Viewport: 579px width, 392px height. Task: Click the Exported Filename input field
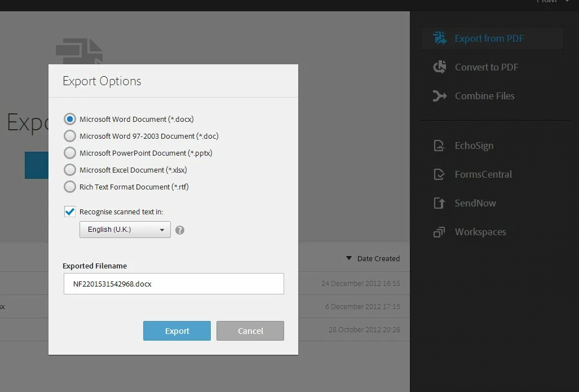pos(174,284)
